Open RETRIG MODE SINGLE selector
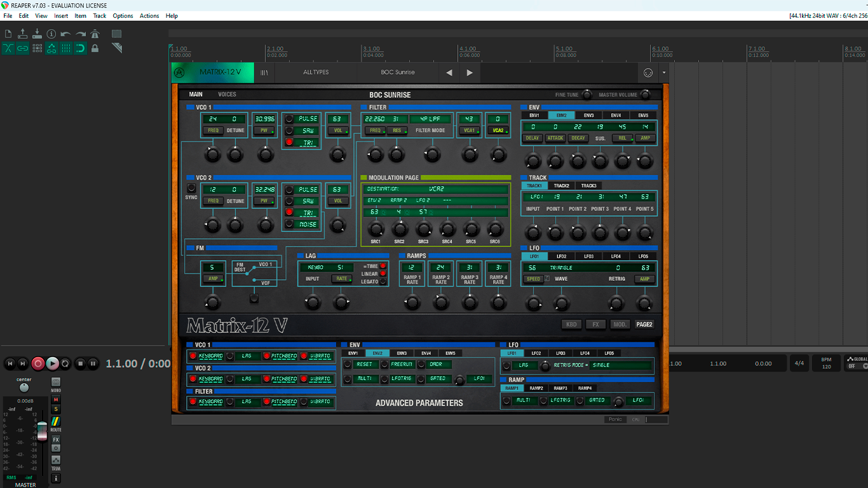 click(621, 365)
